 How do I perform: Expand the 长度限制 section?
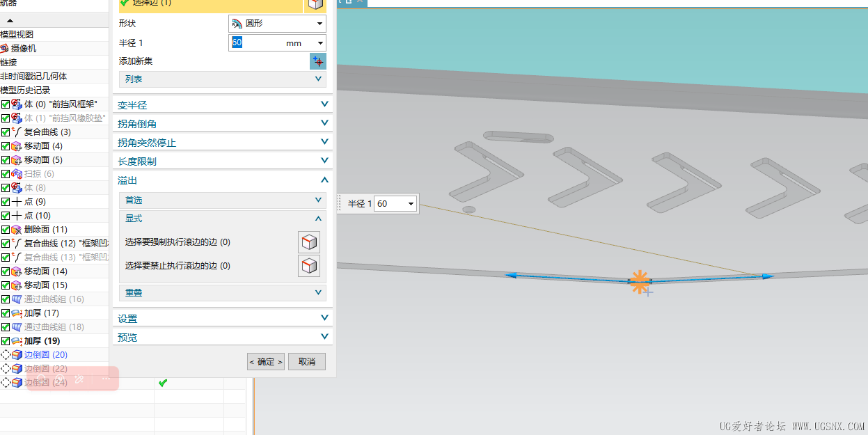[222, 161]
